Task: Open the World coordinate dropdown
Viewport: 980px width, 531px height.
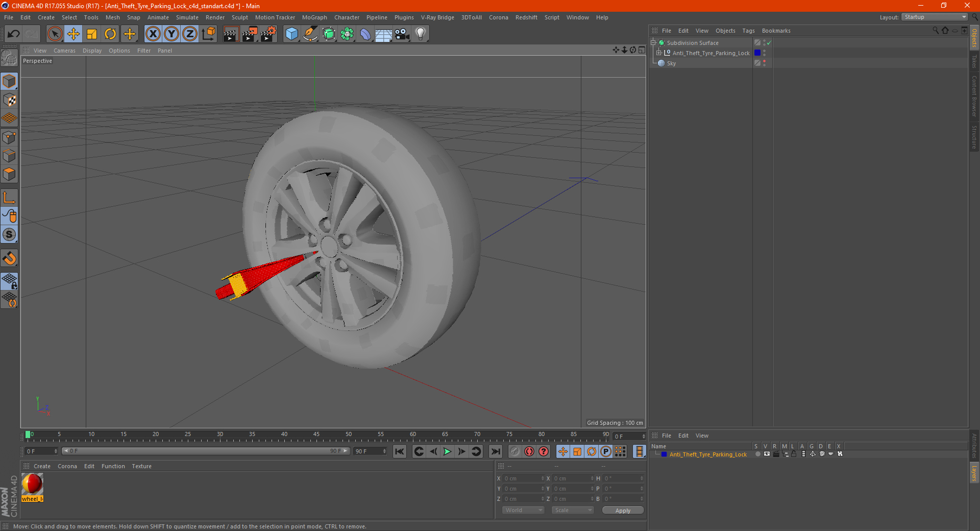Action: click(523, 510)
